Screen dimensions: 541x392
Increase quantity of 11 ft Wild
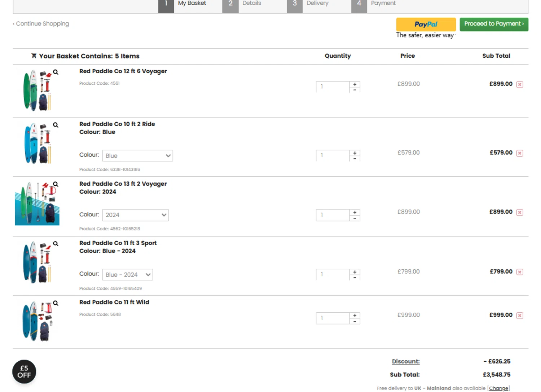pyautogui.click(x=355, y=315)
